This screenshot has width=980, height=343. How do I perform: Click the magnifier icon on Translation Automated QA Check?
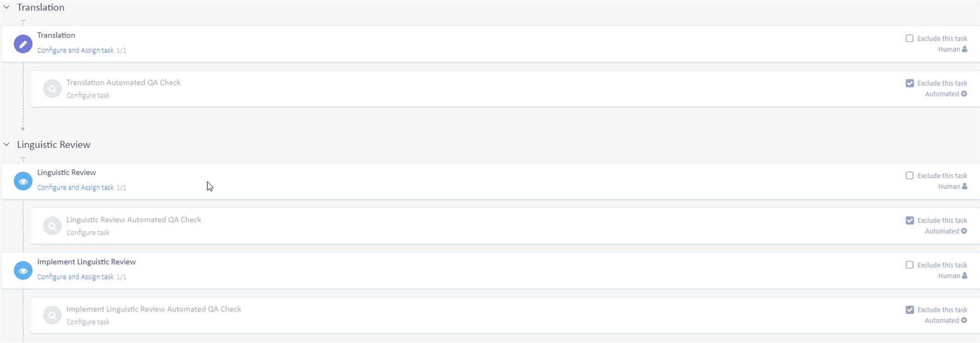point(52,88)
